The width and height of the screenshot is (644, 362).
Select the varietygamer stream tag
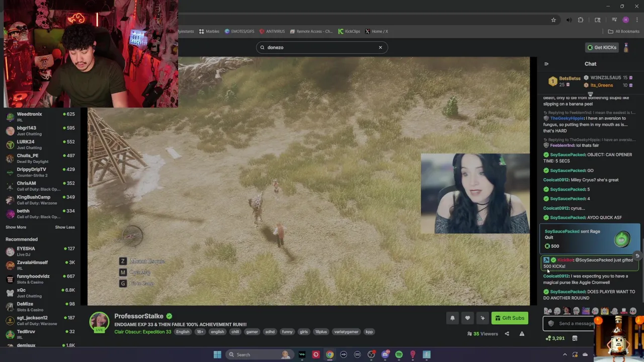click(346, 332)
